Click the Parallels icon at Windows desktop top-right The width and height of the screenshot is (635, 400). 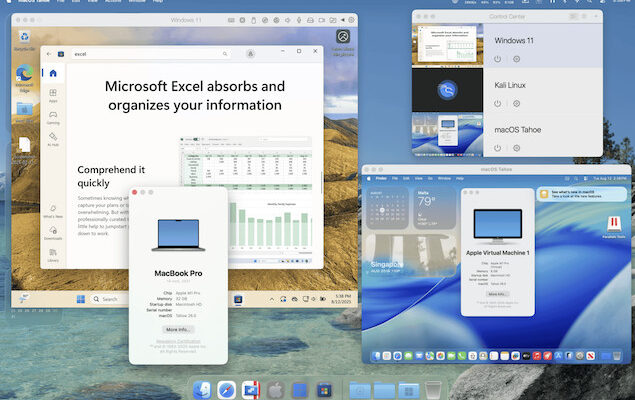point(343,36)
